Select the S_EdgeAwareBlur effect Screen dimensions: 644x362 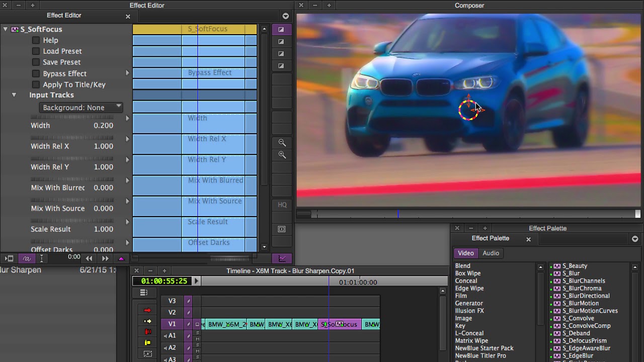coord(586,348)
